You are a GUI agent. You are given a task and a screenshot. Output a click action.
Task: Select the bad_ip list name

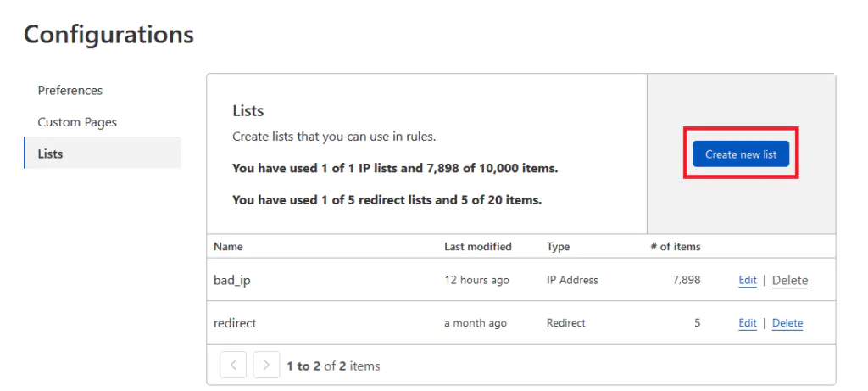[231, 281]
